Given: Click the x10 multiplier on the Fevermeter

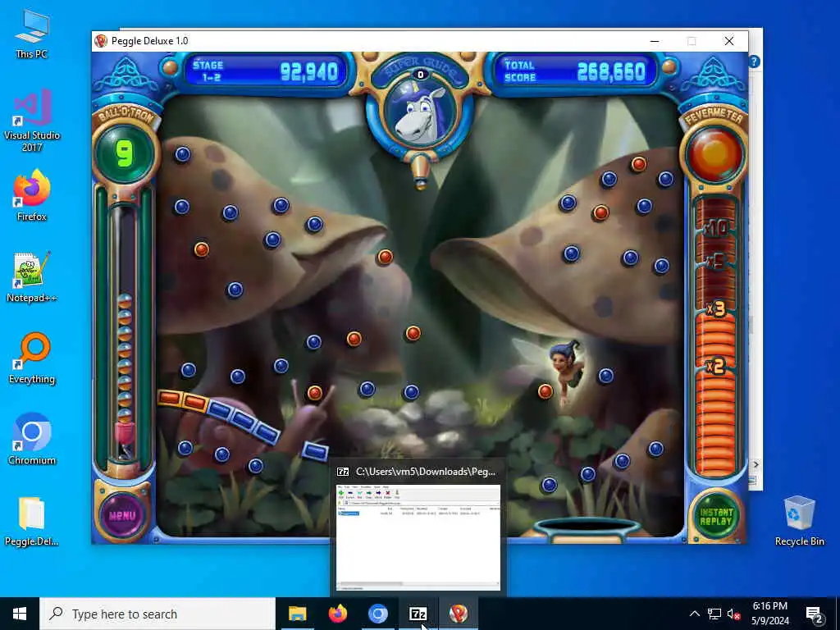Looking at the screenshot, I should click(715, 229).
